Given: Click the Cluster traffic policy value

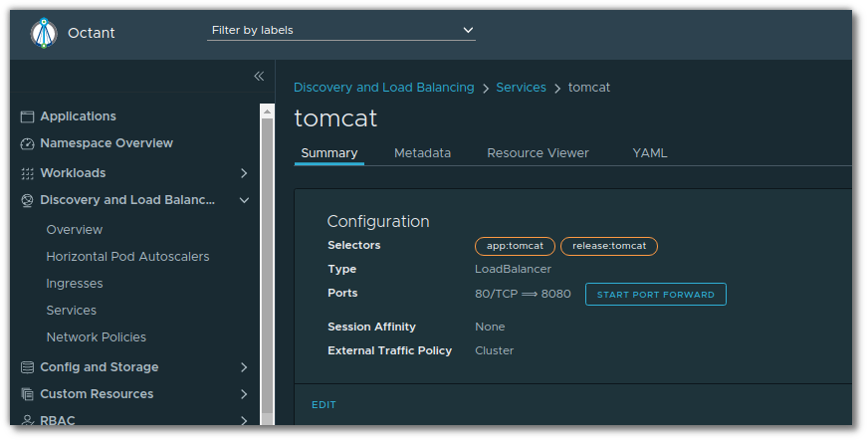Looking at the screenshot, I should point(495,350).
